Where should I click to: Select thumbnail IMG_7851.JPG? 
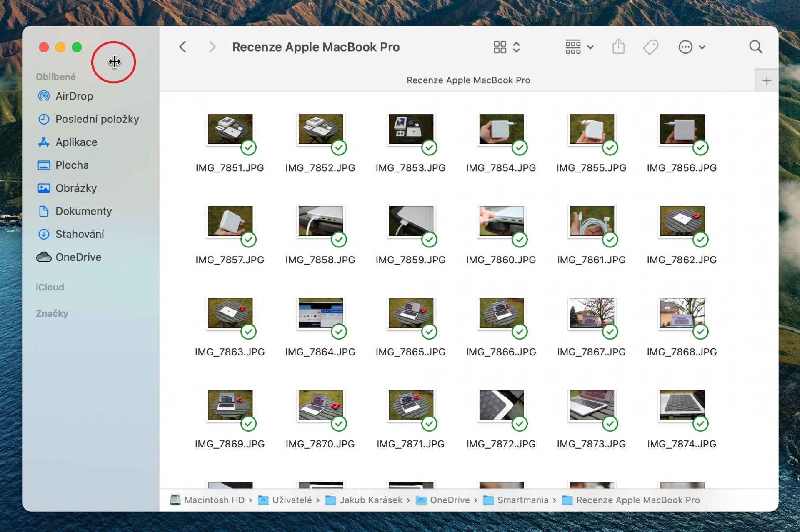coord(230,129)
